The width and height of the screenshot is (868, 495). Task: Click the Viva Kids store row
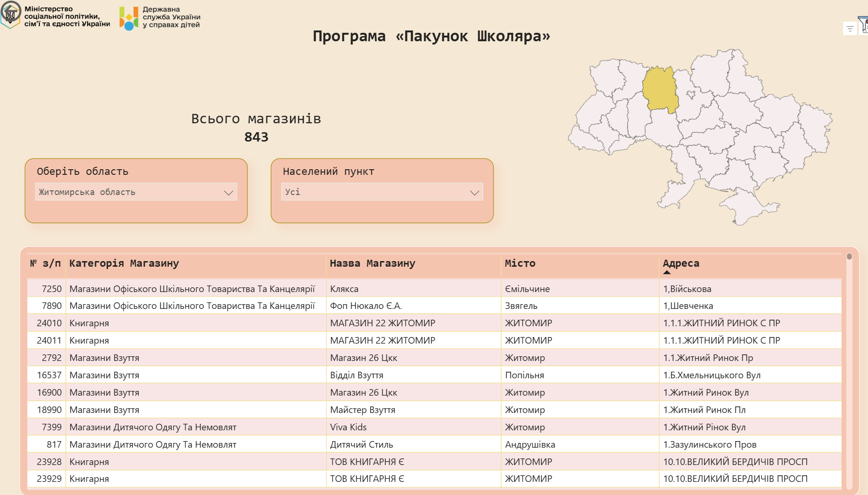coord(348,427)
